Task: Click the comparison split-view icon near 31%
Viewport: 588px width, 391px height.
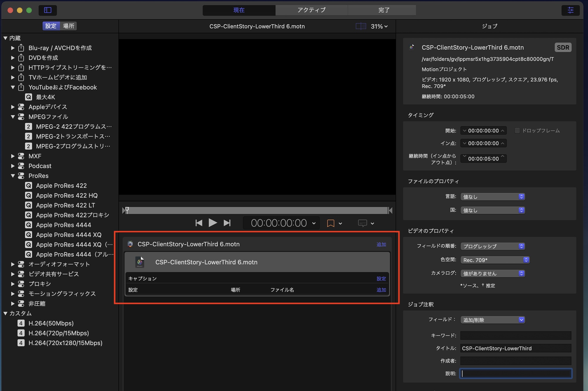Action: coord(360,26)
